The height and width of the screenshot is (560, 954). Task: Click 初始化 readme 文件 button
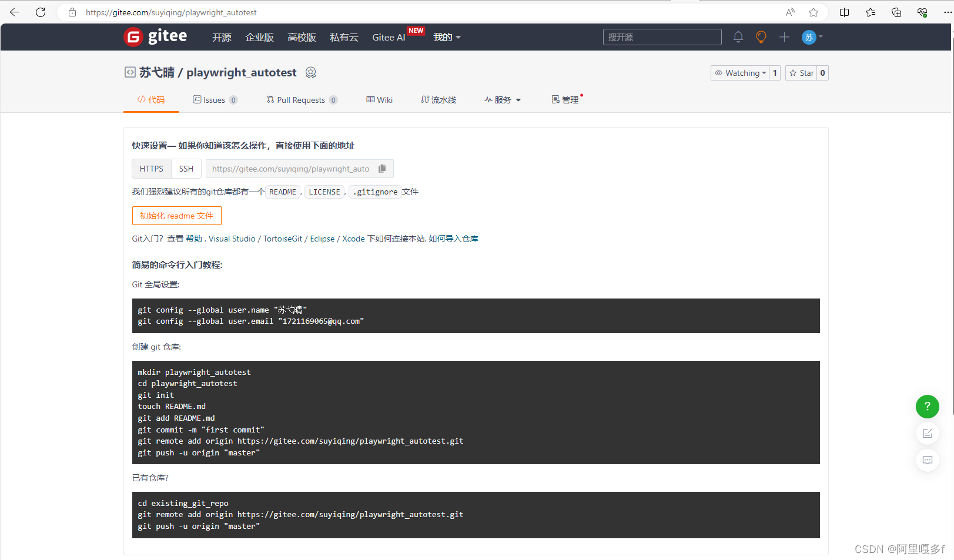pos(177,216)
